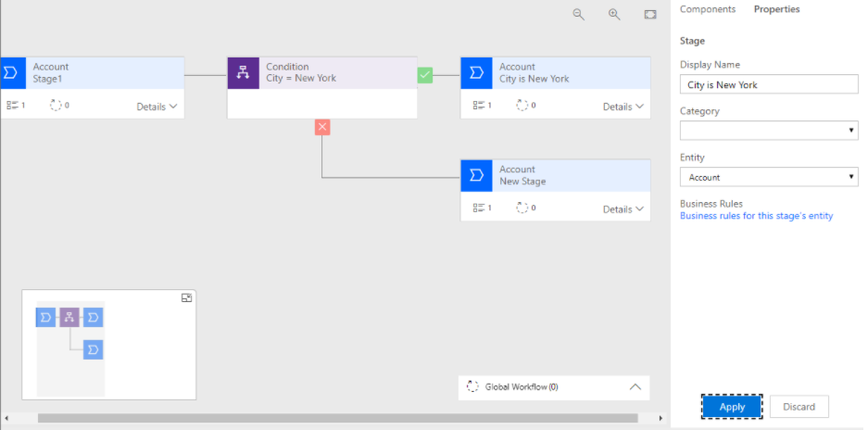Click the green checkmark true-path connector
Viewport: 868px width, 430px height.
(x=425, y=74)
